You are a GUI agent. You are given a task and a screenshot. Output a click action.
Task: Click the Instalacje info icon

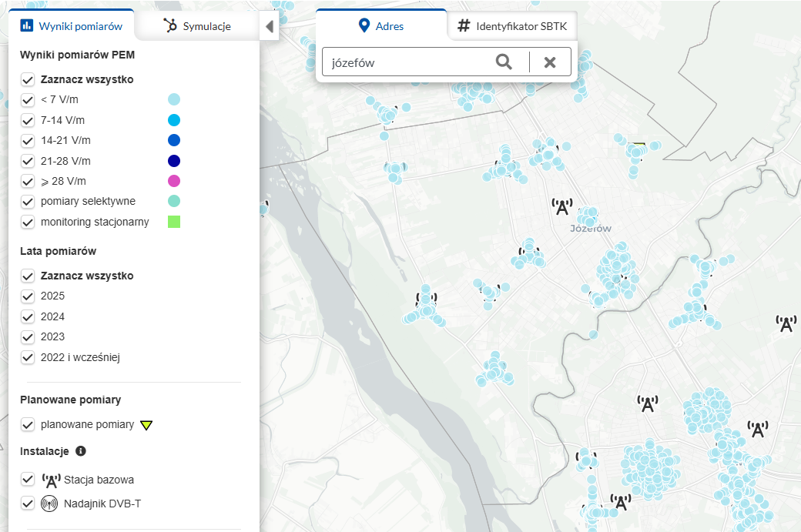[x=81, y=451]
